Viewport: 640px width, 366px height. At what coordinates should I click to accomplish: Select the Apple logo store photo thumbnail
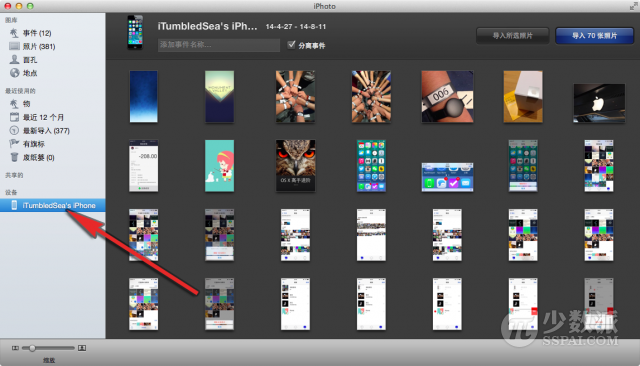[599, 103]
